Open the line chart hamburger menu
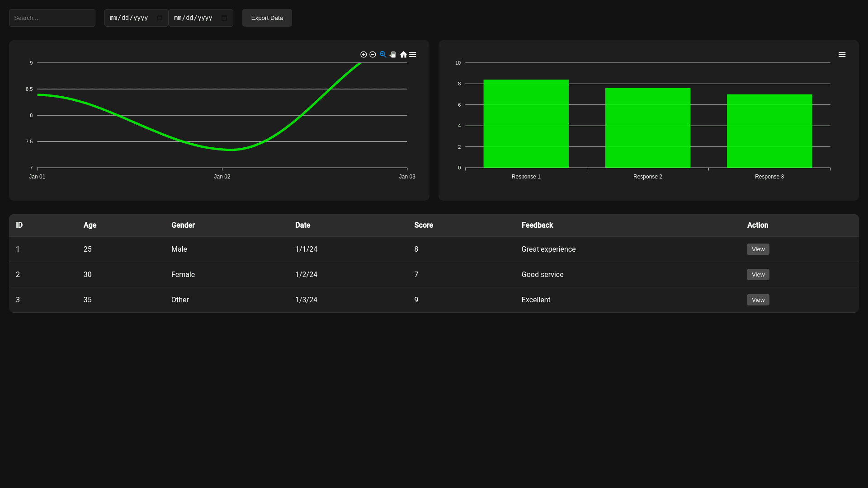Image resolution: width=868 pixels, height=488 pixels. [x=413, y=55]
